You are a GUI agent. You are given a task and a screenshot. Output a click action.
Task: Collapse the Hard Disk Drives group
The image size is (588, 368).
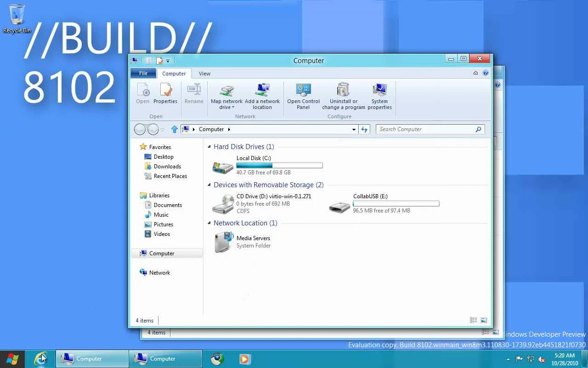[209, 147]
